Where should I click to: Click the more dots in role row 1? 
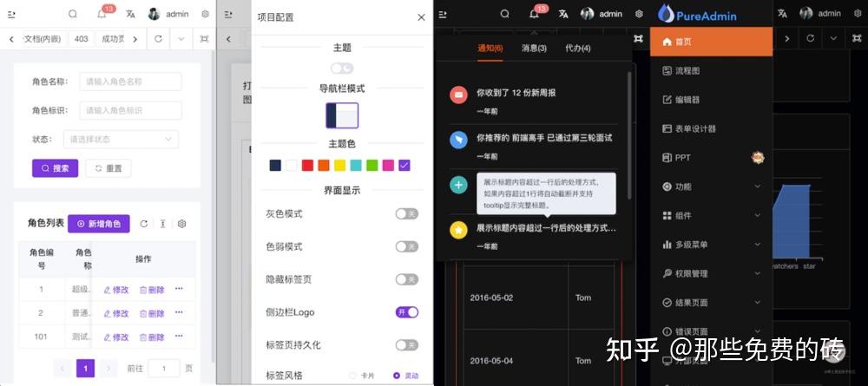pos(179,289)
